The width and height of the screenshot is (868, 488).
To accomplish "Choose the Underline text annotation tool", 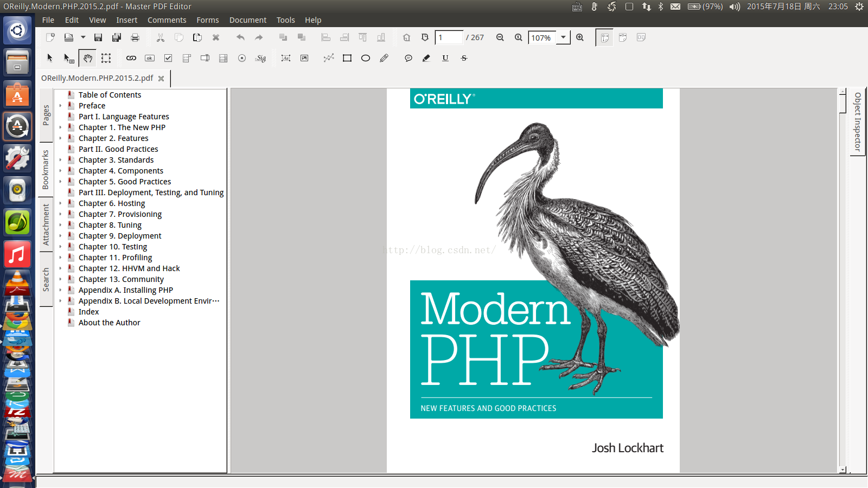I will pyautogui.click(x=445, y=58).
